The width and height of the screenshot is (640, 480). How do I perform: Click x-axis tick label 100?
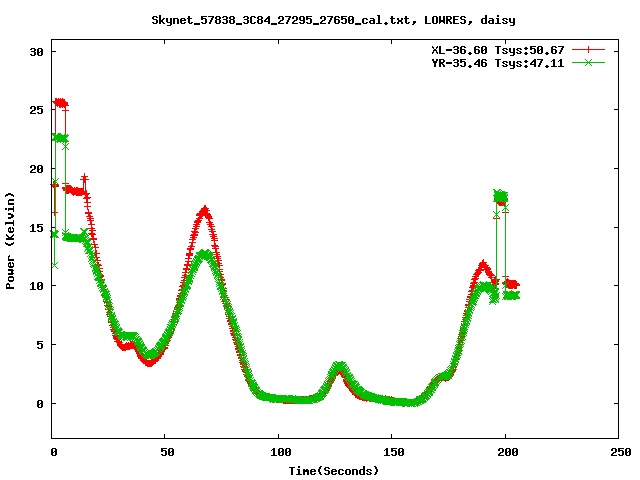click(280, 452)
